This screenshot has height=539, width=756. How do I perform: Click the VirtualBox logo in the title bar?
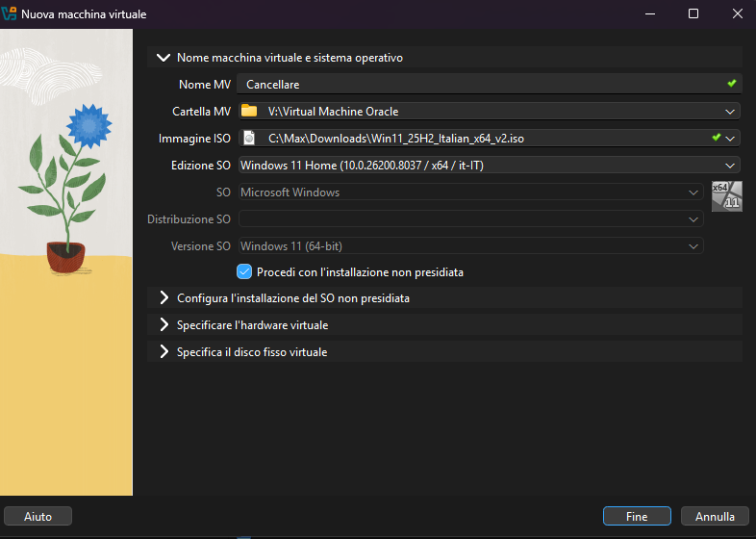coord(10,13)
